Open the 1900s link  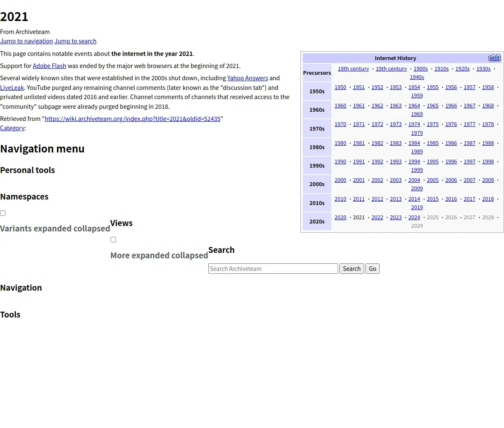click(x=421, y=69)
